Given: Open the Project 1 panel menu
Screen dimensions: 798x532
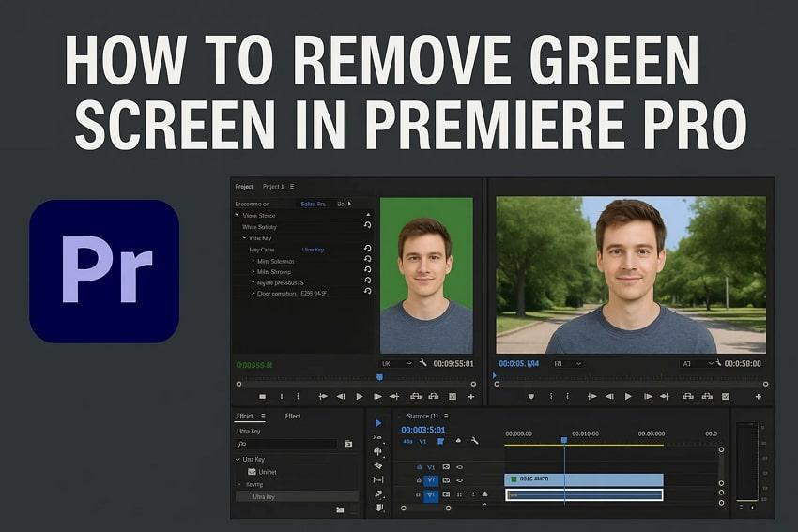Looking at the screenshot, I should [x=292, y=187].
